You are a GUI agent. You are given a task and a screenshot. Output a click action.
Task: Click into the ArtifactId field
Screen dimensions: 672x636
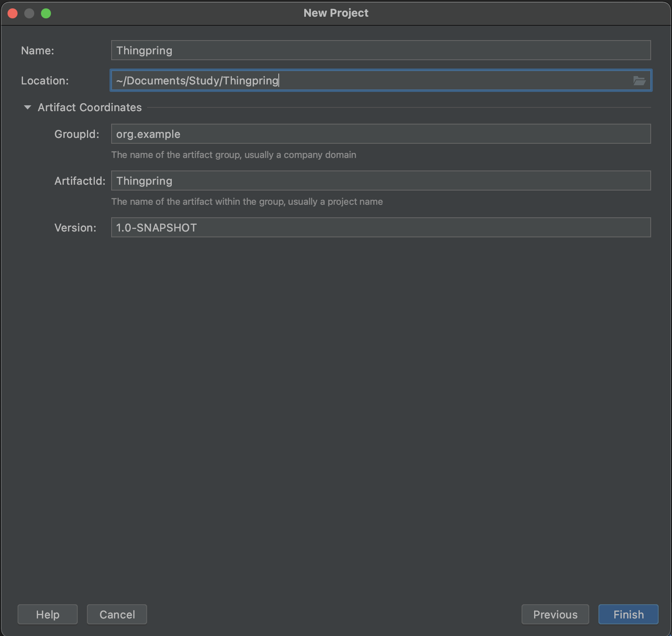pyautogui.click(x=381, y=181)
